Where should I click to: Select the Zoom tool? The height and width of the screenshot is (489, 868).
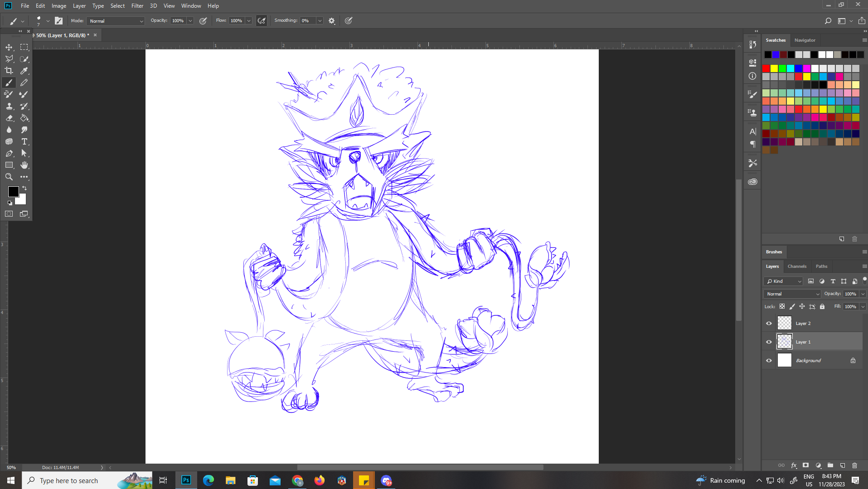9,177
